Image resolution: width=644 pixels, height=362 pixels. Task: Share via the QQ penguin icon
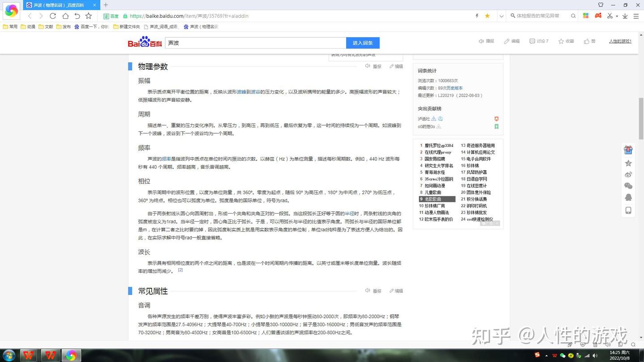[628, 197]
